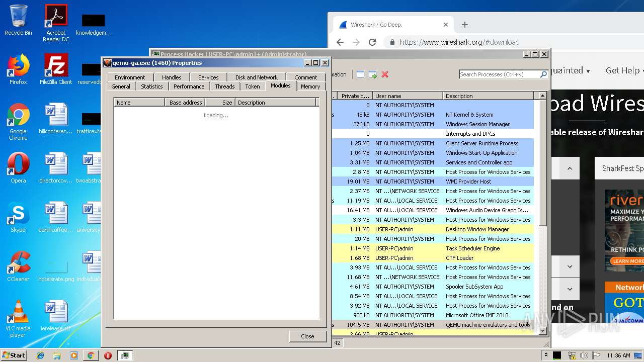Image resolution: width=644 pixels, height=362 pixels.
Task: Select the VLC media player desktop icon
Action: pyautogui.click(x=18, y=319)
